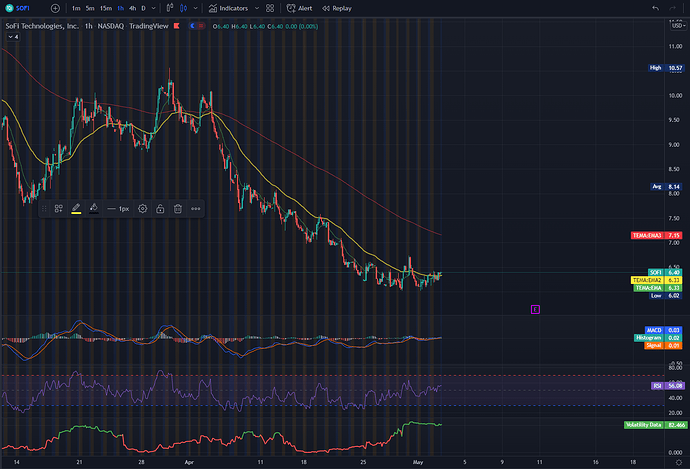
Task: Toggle the red flag next to TradingView
Action: click(176, 26)
